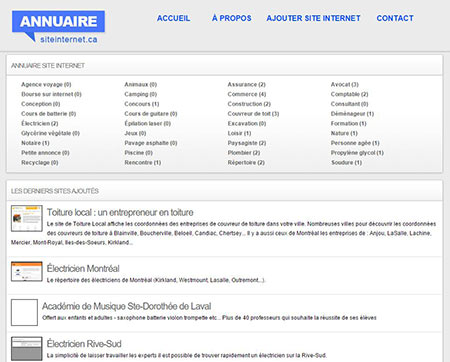450x362 pixels.
Task: Open the Piscine (0) category
Action: click(139, 153)
